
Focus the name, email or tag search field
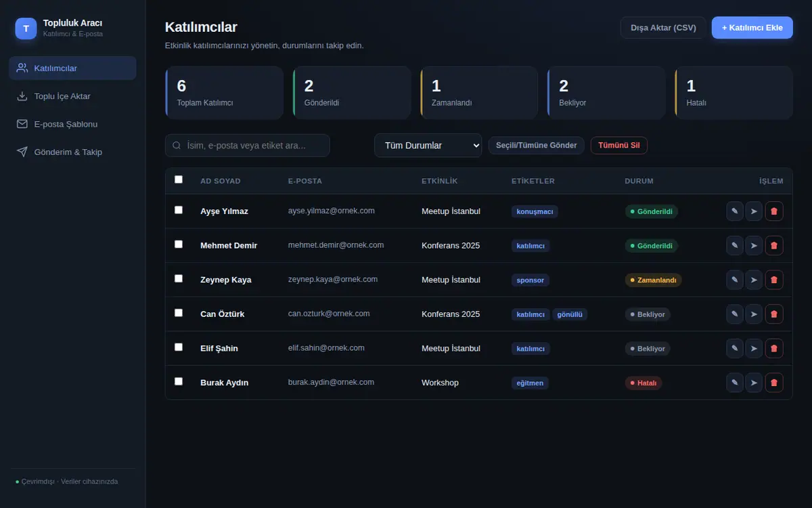pos(248,146)
